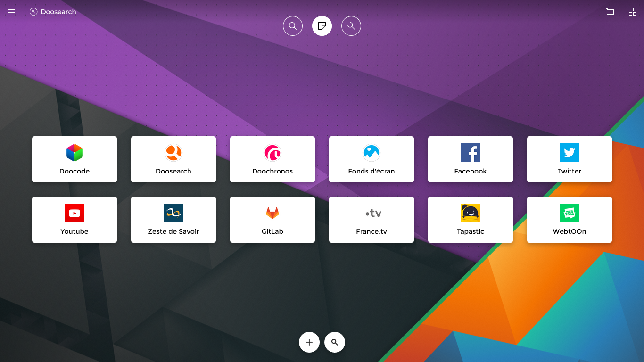Launch the Doochronos shortcut
Image resolution: width=644 pixels, height=362 pixels.
(x=272, y=159)
